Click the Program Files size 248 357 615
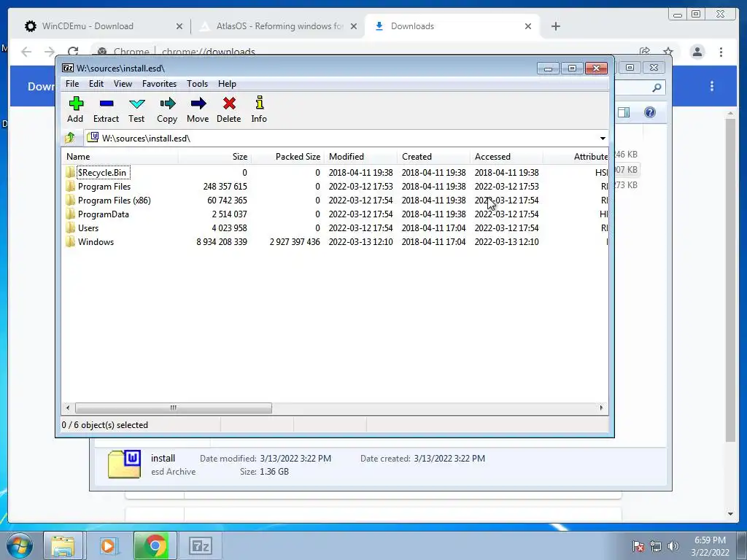 click(x=225, y=186)
